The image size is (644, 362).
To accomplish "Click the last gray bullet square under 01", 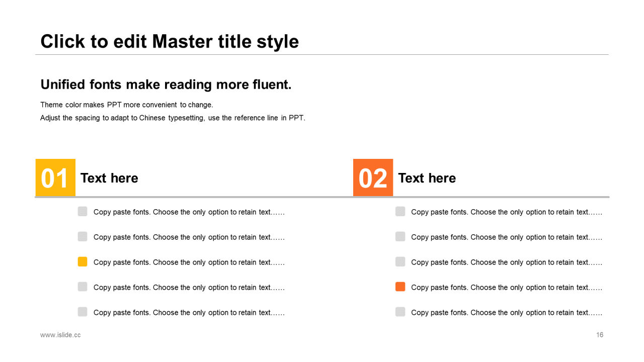I will (x=83, y=312).
